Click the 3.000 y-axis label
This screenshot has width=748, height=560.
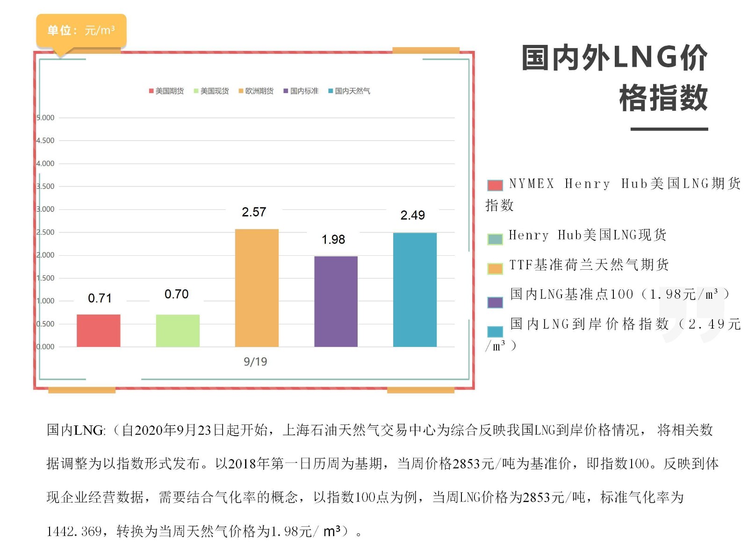pos(45,209)
